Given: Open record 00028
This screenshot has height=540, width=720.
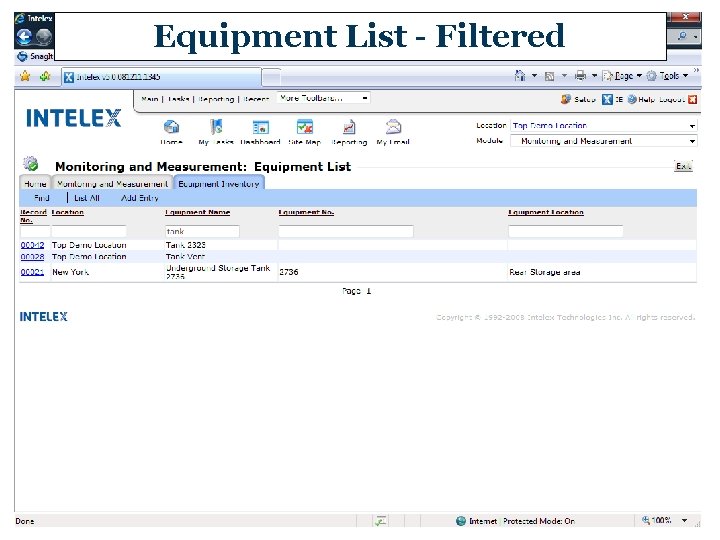Looking at the screenshot, I should pos(32,257).
